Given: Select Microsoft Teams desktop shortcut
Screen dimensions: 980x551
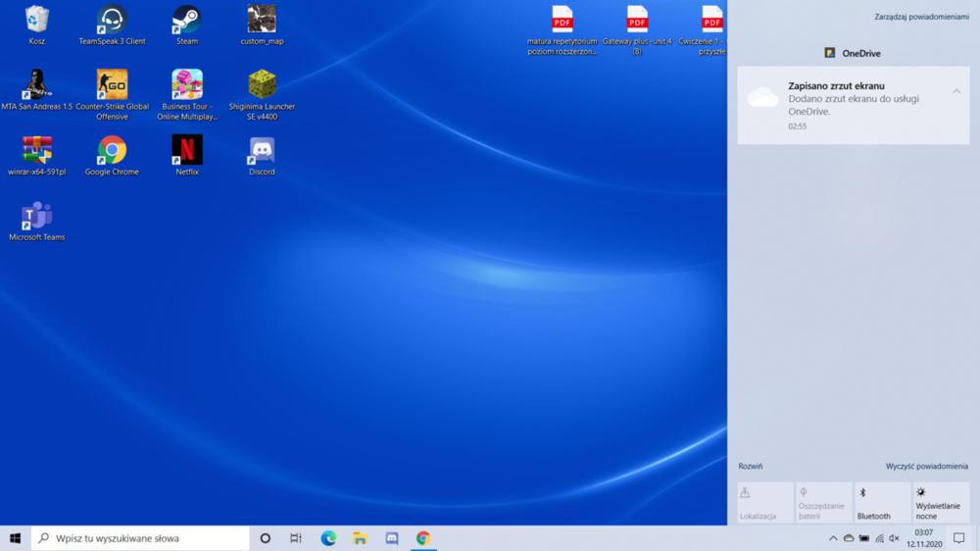Looking at the screenshot, I should pyautogui.click(x=37, y=222).
